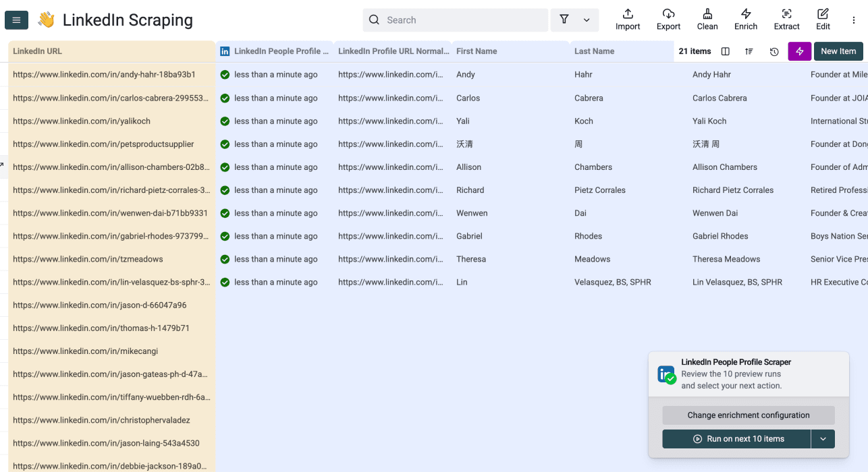Open the sort order icon
This screenshot has height=472, width=868.
click(749, 51)
